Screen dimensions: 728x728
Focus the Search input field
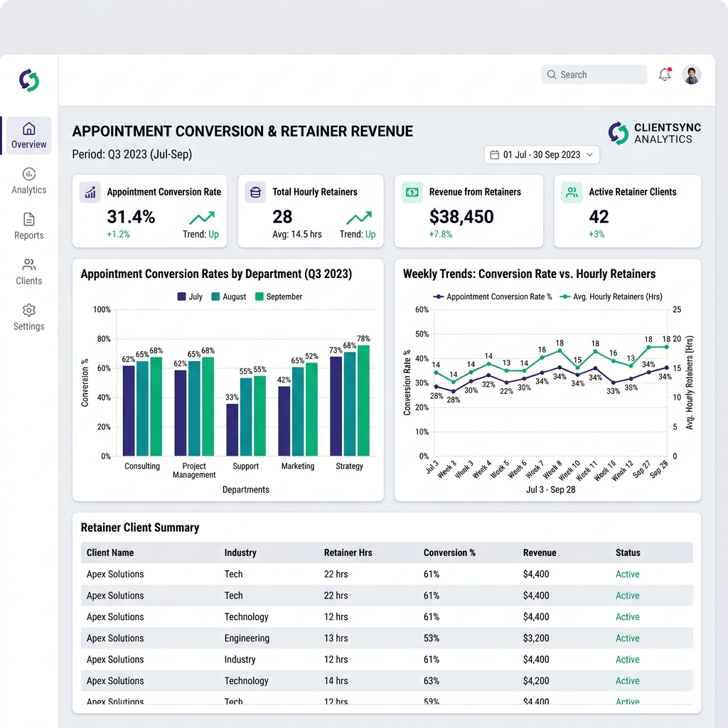pyautogui.click(x=594, y=74)
